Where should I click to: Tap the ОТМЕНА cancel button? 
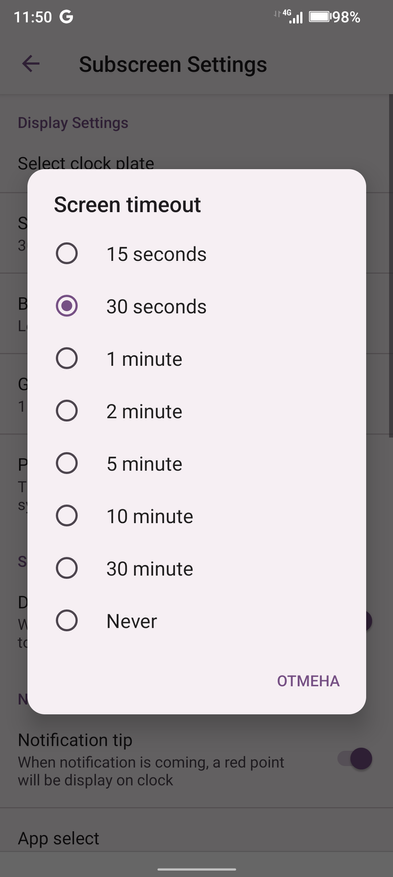pos(308,681)
